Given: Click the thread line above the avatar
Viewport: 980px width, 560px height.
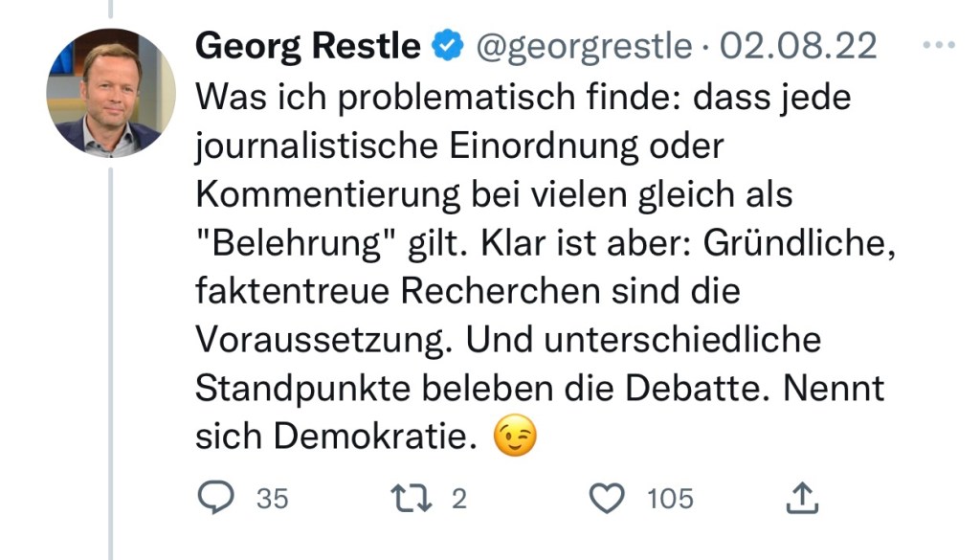Looking at the screenshot, I should pyautogui.click(x=111, y=10).
